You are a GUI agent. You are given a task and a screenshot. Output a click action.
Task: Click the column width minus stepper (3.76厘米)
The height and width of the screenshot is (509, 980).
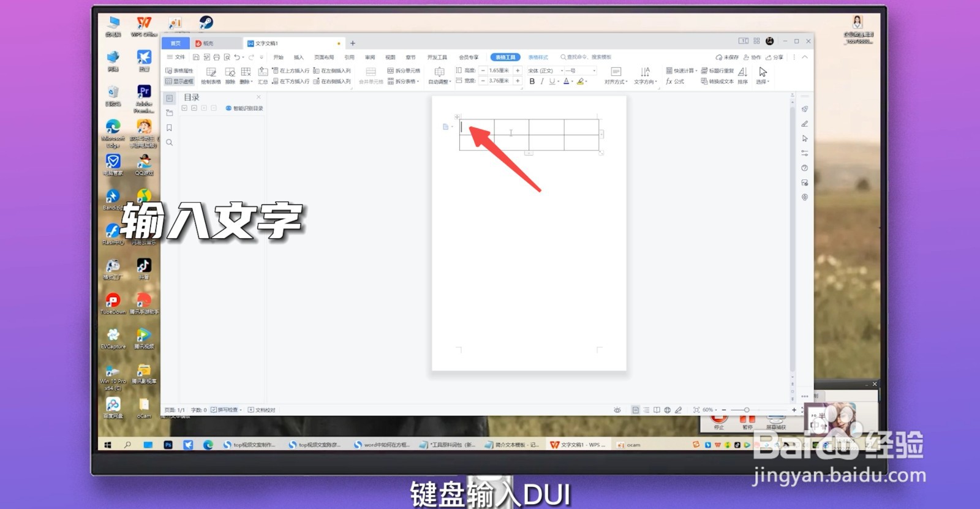click(483, 81)
